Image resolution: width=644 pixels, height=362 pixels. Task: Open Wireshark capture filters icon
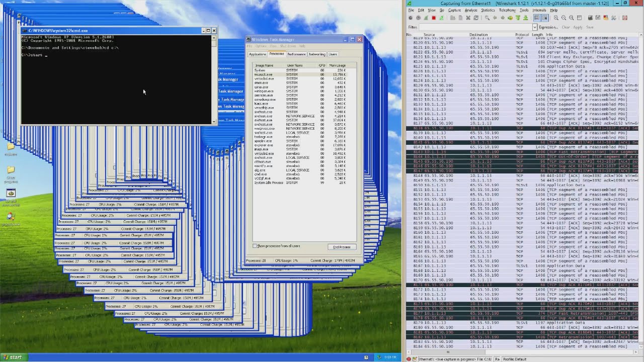click(x=590, y=18)
